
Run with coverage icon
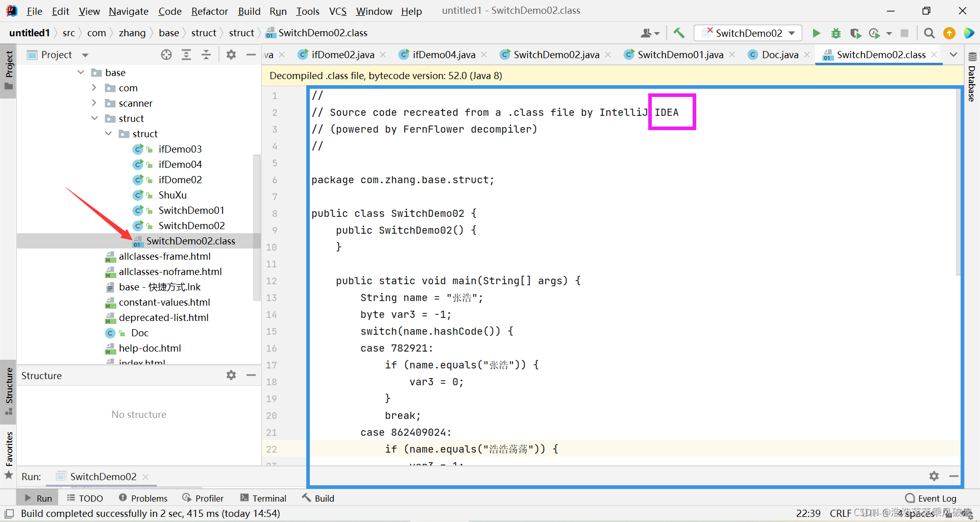click(x=855, y=33)
